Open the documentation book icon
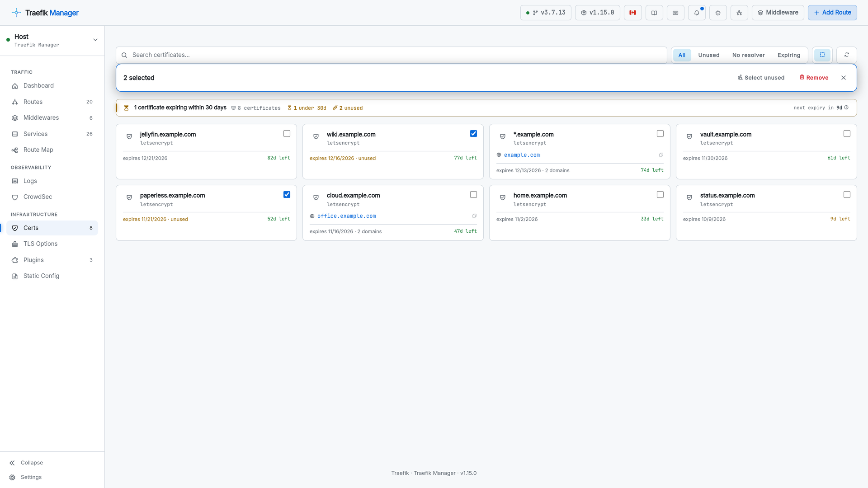Viewport: 868px width, 488px height. click(x=654, y=13)
